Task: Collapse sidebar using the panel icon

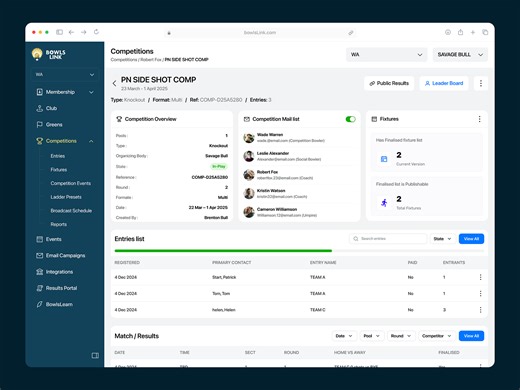Action: point(95,356)
